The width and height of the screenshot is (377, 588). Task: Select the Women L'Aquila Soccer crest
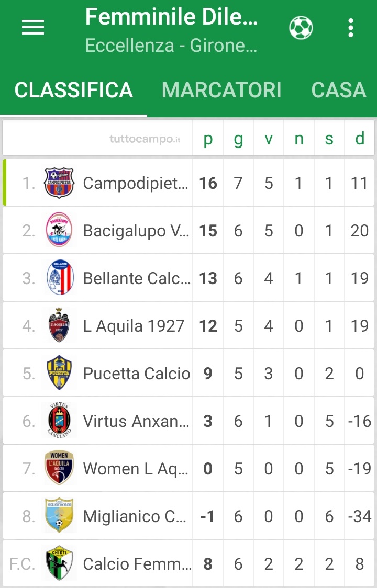[x=59, y=468]
